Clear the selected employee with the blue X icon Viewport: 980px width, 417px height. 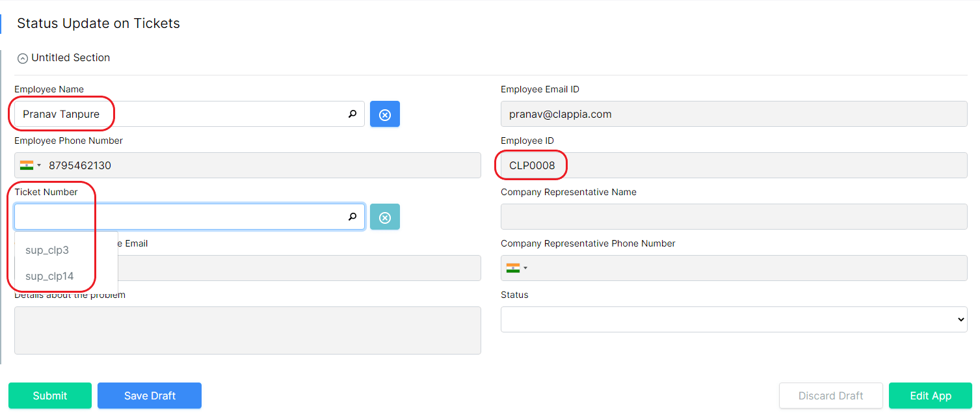384,114
